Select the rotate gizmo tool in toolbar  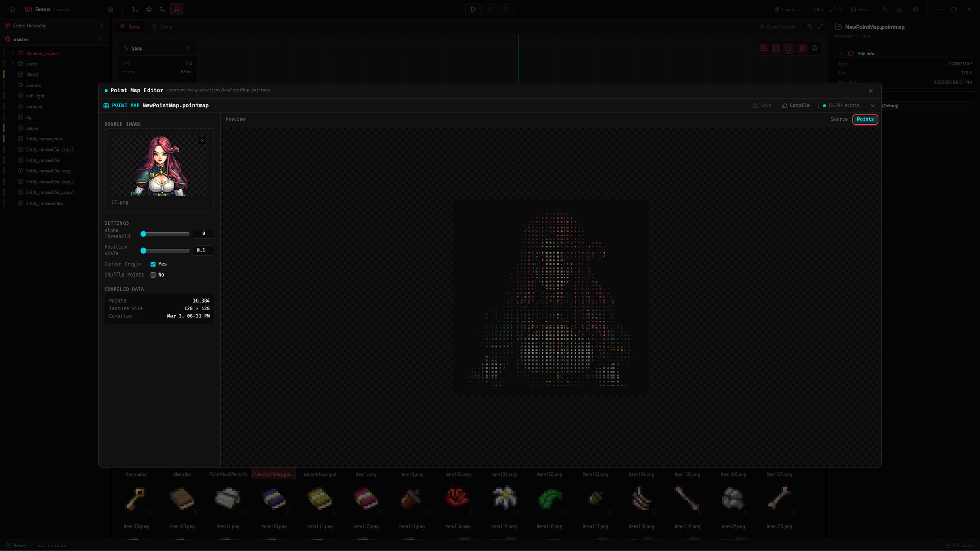pyautogui.click(x=149, y=9)
